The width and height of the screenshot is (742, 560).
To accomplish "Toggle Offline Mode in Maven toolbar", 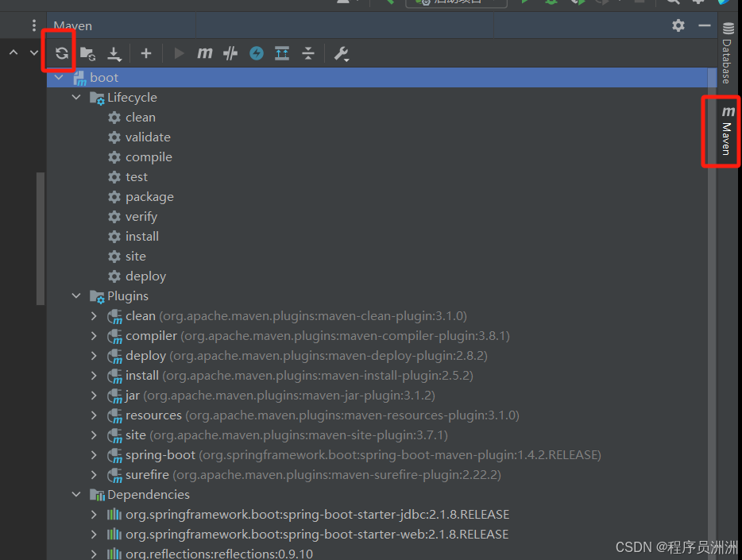I will click(230, 54).
